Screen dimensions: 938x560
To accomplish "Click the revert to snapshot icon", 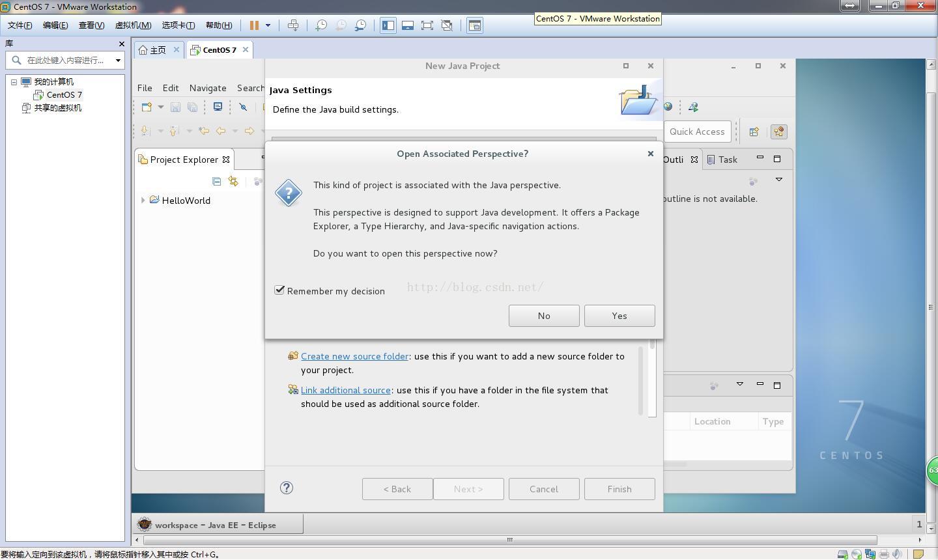I will coord(341,25).
